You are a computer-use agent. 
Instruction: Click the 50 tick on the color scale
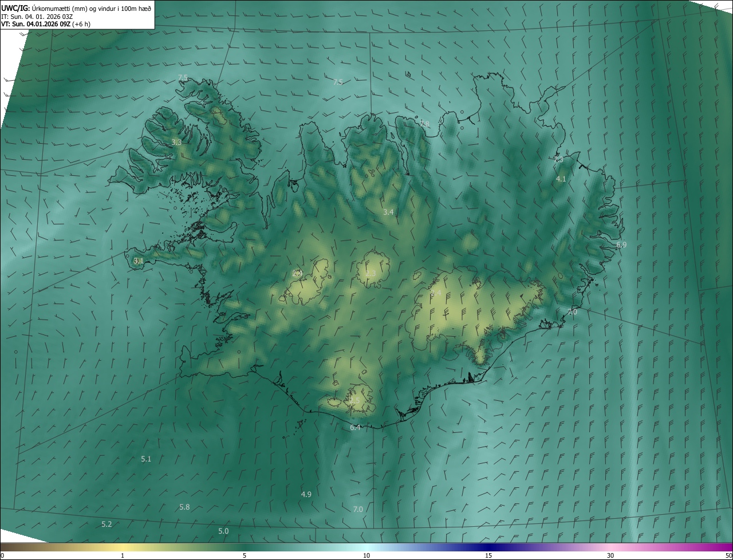point(728,555)
